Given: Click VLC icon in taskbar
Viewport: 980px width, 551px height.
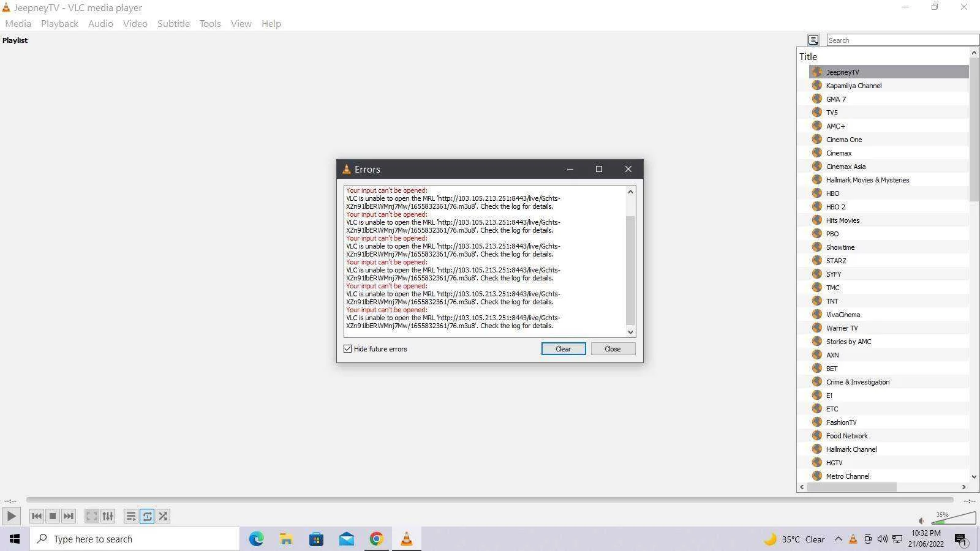Looking at the screenshot, I should 406,539.
